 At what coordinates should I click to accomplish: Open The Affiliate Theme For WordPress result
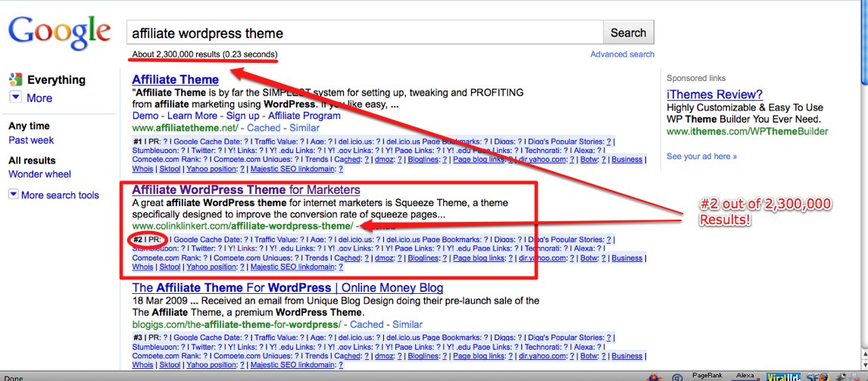click(287, 288)
